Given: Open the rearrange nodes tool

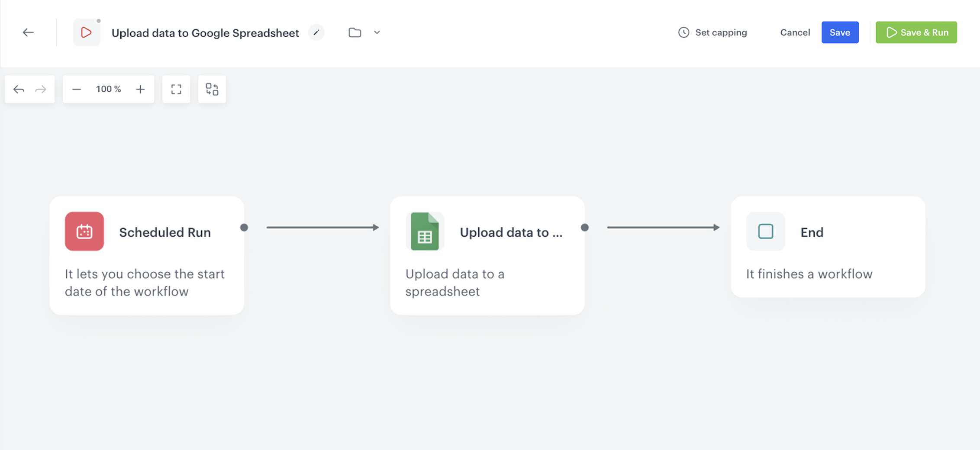Looking at the screenshot, I should pos(212,89).
